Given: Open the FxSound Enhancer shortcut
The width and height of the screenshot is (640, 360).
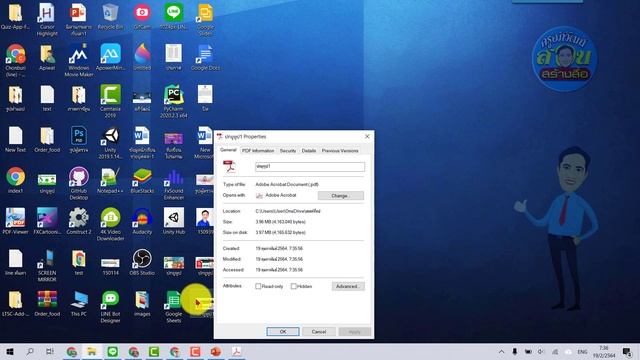Looking at the screenshot, I should point(173,183).
